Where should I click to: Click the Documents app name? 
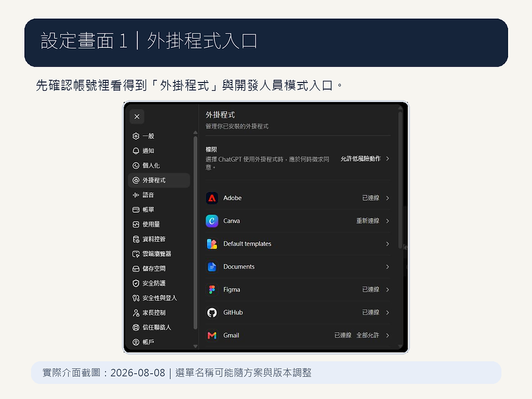pyautogui.click(x=239, y=267)
